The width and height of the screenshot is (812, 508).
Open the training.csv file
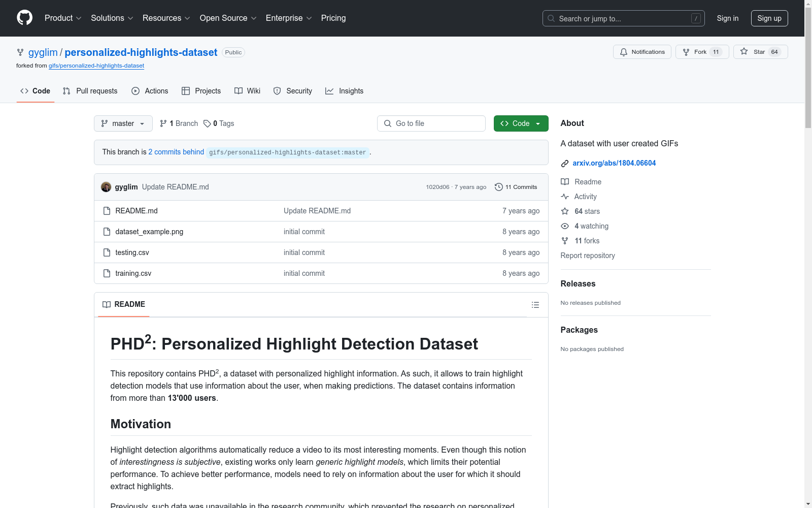tap(133, 273)
